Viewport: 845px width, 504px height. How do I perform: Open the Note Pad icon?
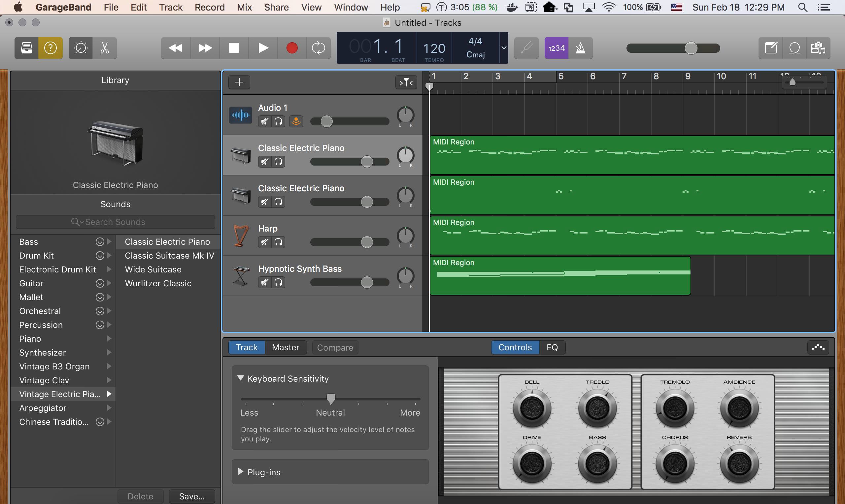coord(771,48)
